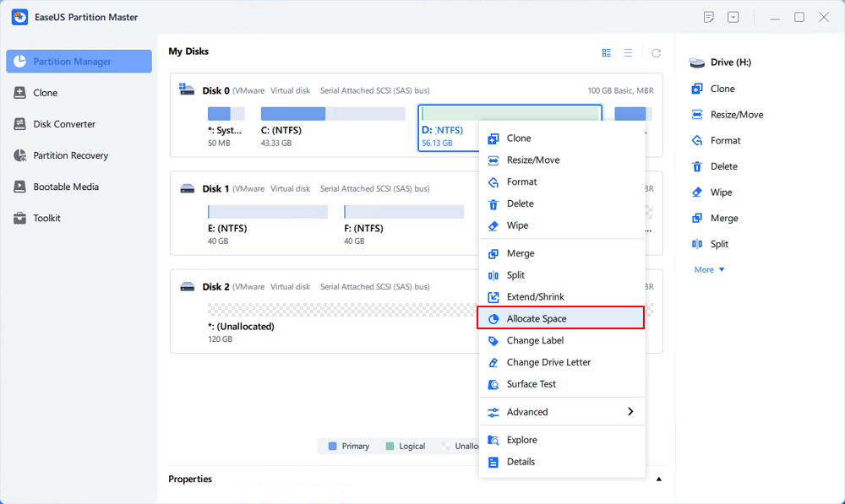Image resolution: width=845 pixels, height=504 pixels.
Task: Open Disk Converter from sidebar
Action: click(x=64, y=124)
